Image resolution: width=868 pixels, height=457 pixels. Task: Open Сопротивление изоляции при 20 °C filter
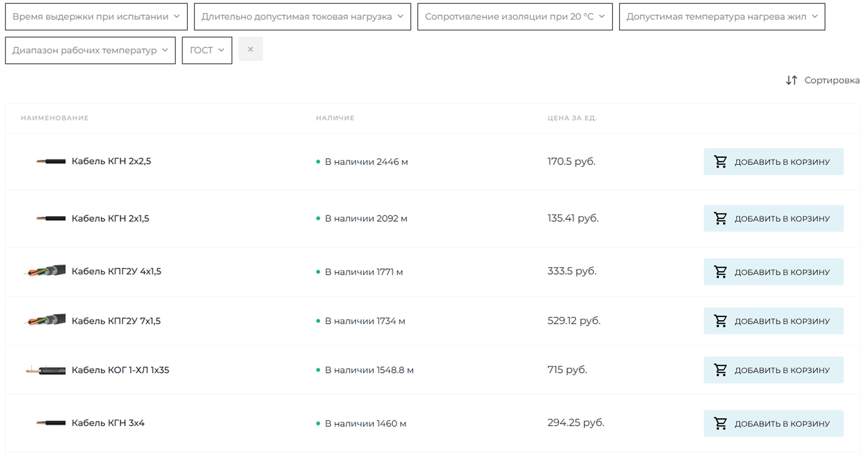[x=515, y=17]
